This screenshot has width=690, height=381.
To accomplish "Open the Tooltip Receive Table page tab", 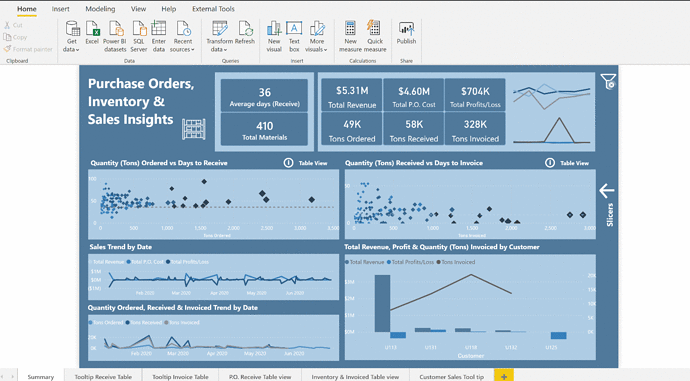I will [x=103, y=377].
